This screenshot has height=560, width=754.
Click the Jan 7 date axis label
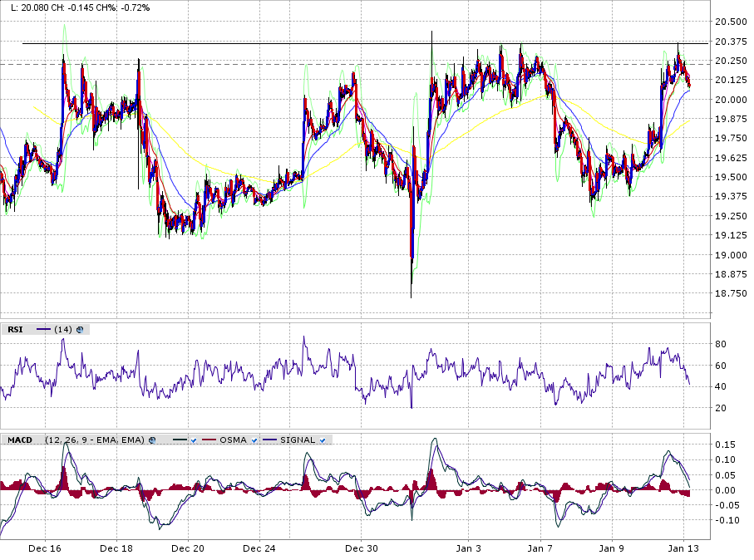[x=540, y=548]
